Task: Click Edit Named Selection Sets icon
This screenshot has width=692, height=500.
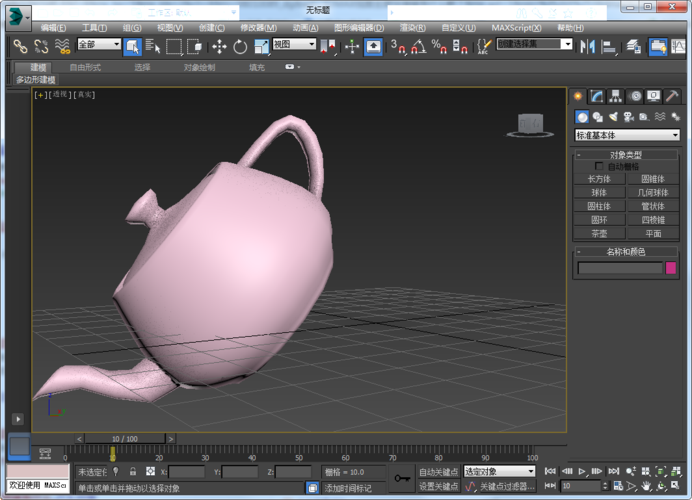Action: 484,46
